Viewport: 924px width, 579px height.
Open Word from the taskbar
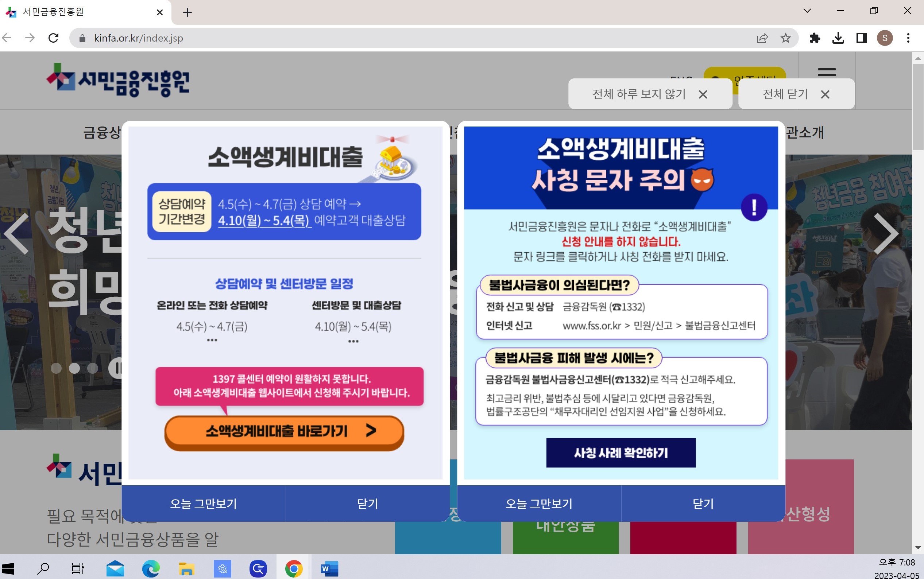pos(329,569)
